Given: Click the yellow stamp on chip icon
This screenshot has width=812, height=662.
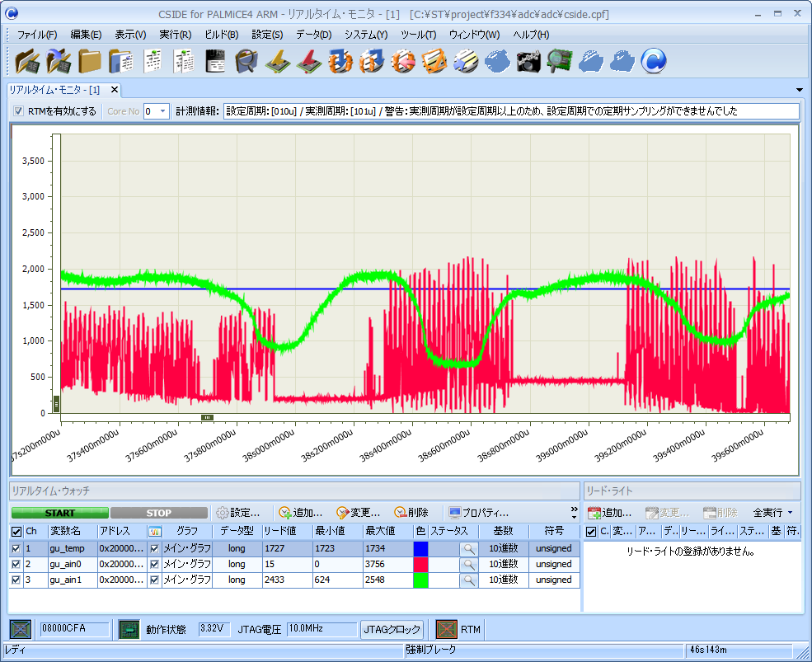Looking at the screenshot, I should [278, 61].
